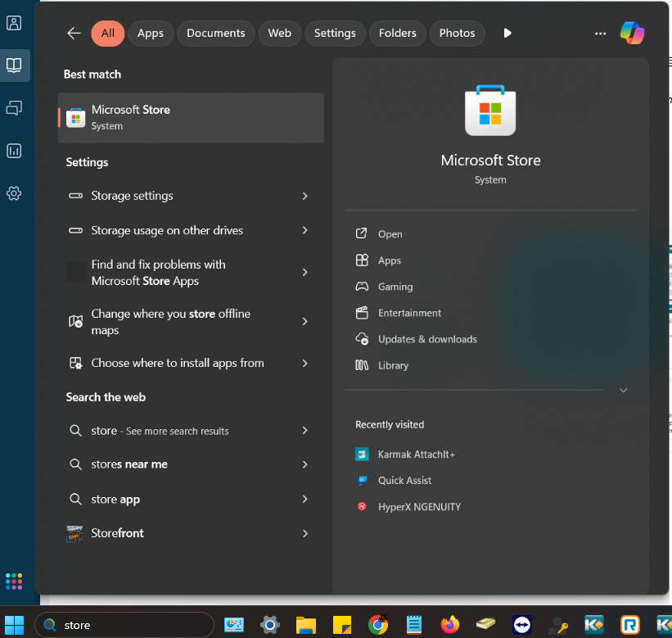
Task: Open the key user icon in taskbar
Action: [558, 625]
